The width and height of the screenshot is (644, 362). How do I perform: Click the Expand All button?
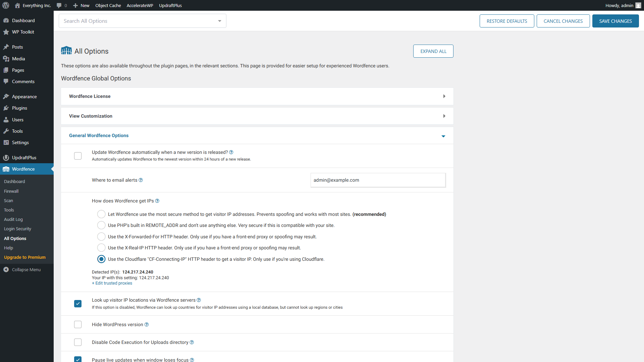tap(433, 51)
